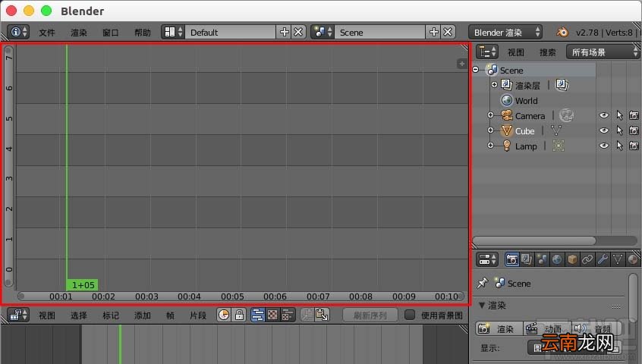
Task: Add a new screen layout
Action: pos(284,32)
